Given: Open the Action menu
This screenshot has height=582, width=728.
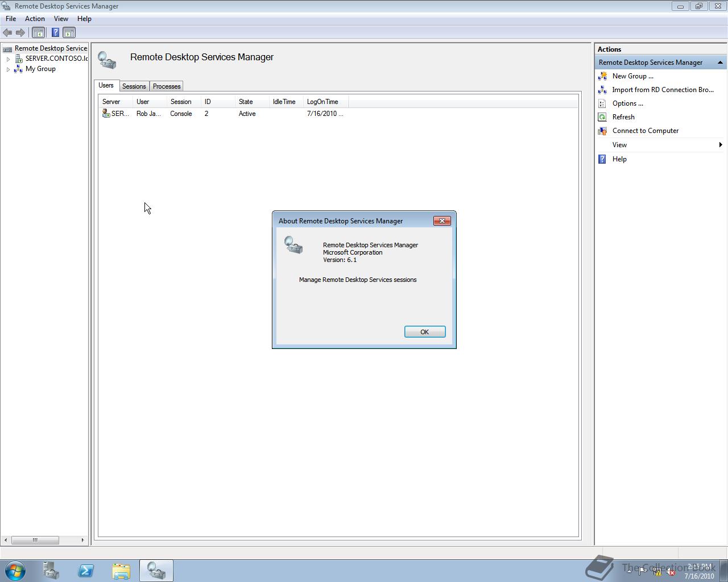Looking at the screenshot, I should 35,19.
